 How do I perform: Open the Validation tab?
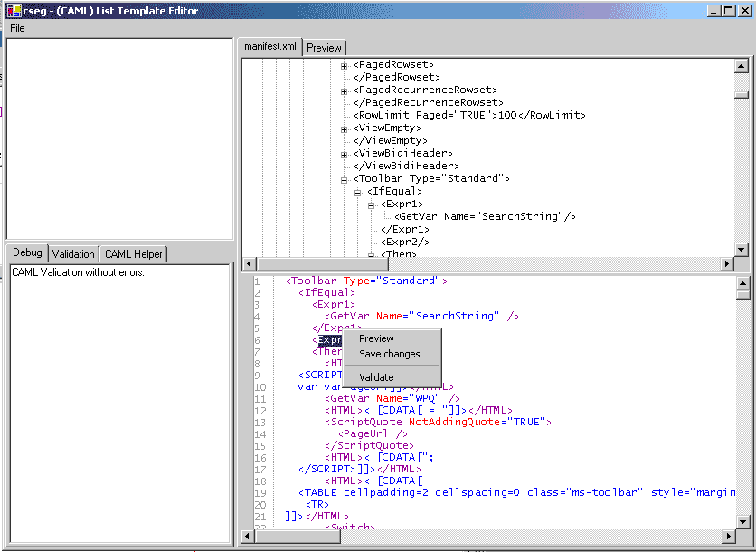click(x=73, y=253)
